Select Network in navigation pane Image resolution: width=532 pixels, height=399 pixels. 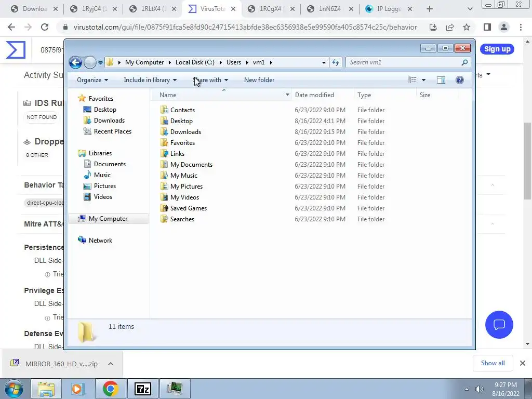coord(100,241)
